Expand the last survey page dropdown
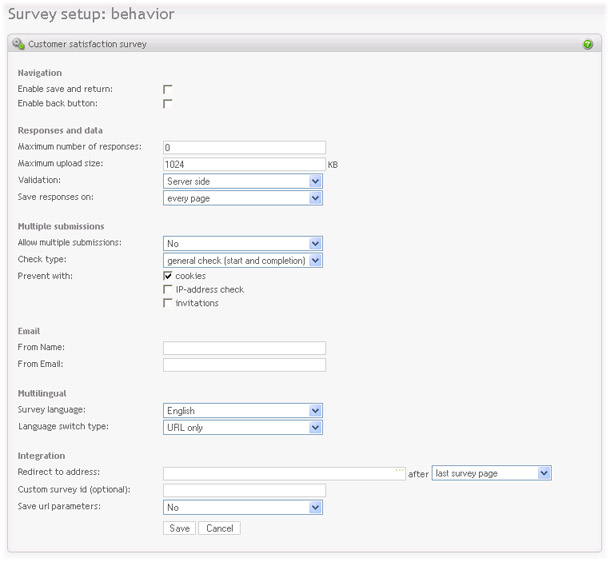The height and width of the screenshot is (562, 610). pos(492,473)
